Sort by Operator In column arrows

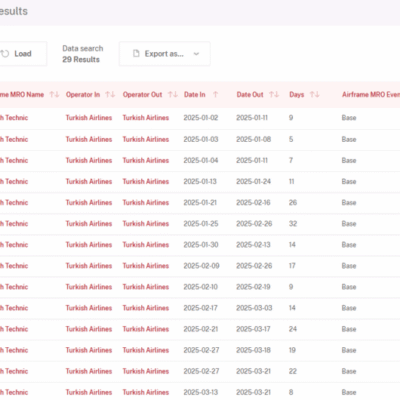tap(110, 95)
